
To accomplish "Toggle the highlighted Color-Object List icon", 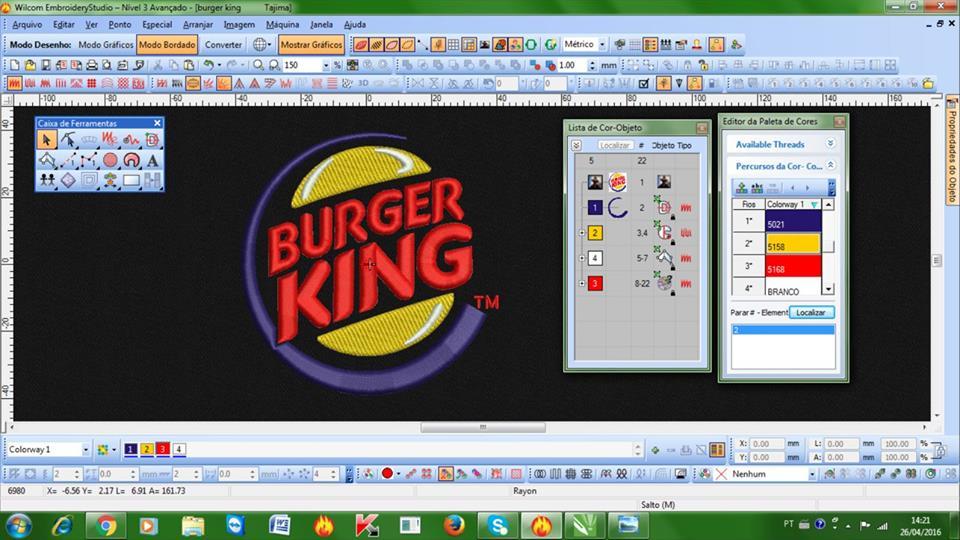I will 650,45.
